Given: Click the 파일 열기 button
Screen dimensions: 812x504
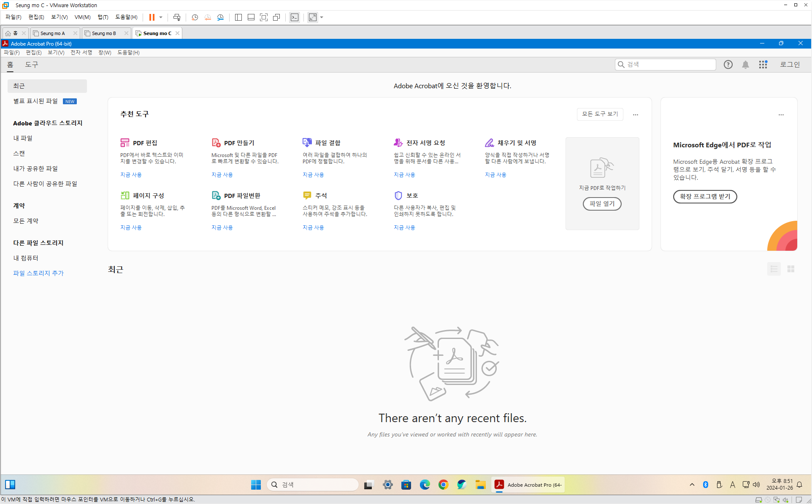Looking at the screenshot, I should 602,204.
